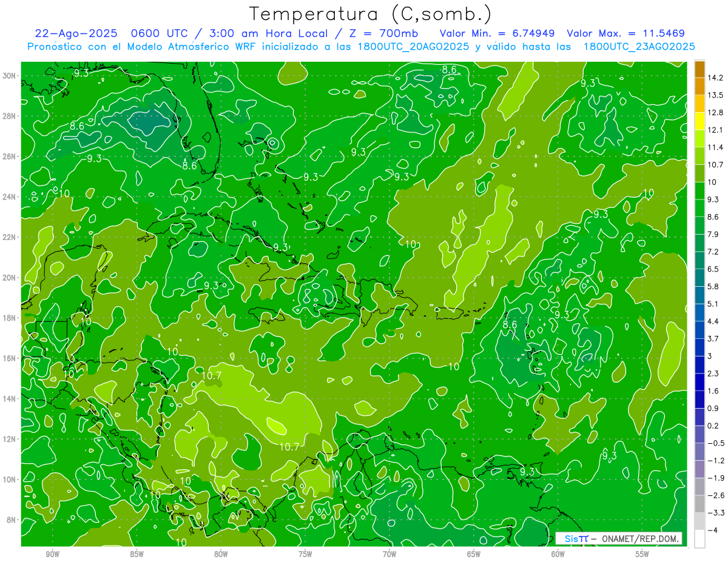Click the "11.4" legend value
Screen dimensions: 728x562
715,147
